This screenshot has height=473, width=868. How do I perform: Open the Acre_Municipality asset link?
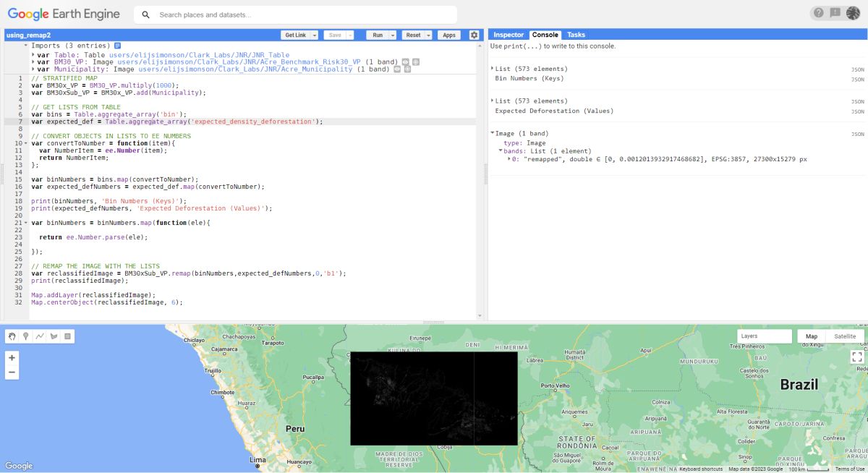[245, 69]
